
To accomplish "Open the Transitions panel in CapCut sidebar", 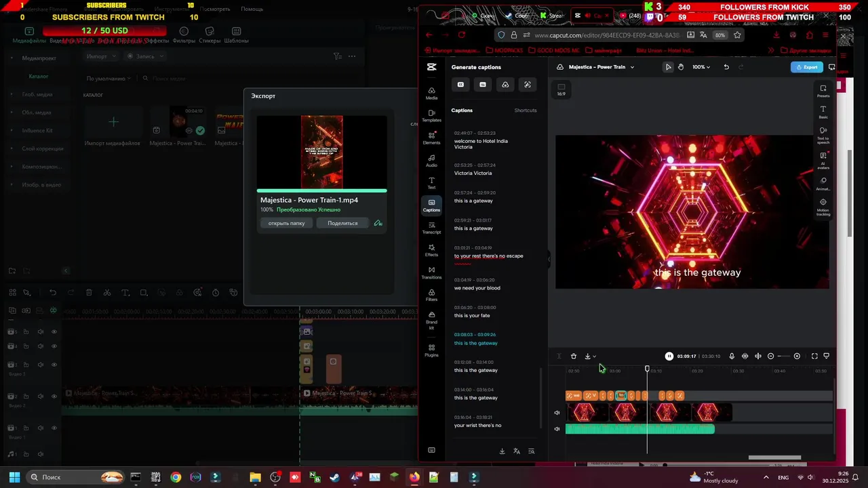I will click(x=431, y=272).
